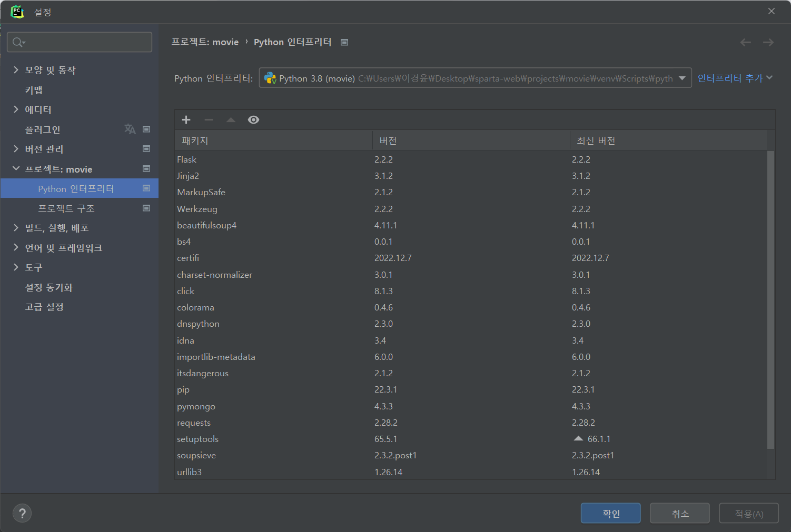Click the 최신 버전 column header
Screen dimensions: 791x532
[x=669, y=140]
